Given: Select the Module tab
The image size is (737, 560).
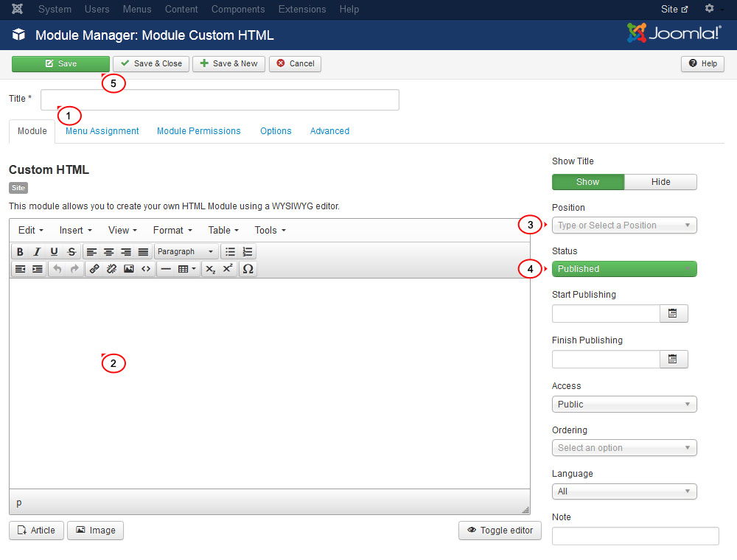Looking at the screenshot, I should pyautogui.click(x=32, y=131).
